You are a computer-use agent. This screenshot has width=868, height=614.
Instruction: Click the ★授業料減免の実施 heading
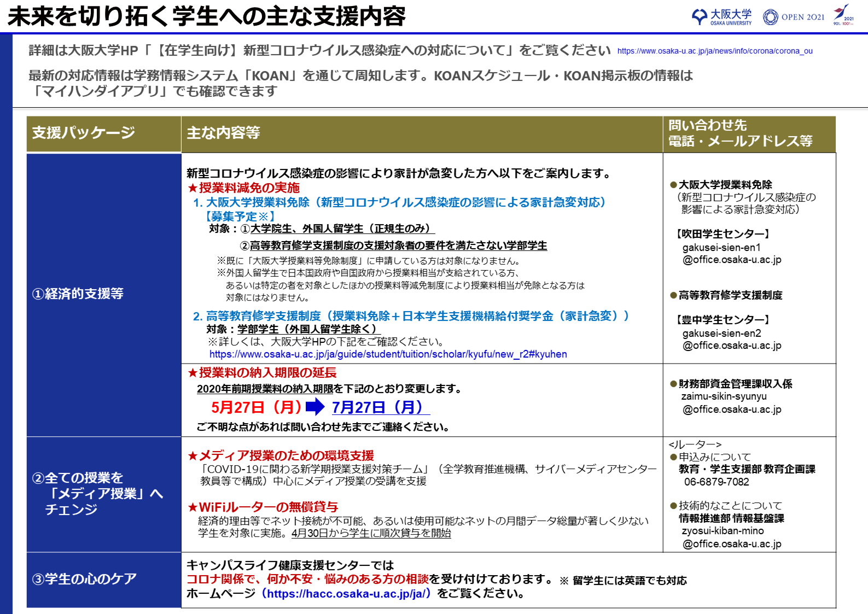243,188
